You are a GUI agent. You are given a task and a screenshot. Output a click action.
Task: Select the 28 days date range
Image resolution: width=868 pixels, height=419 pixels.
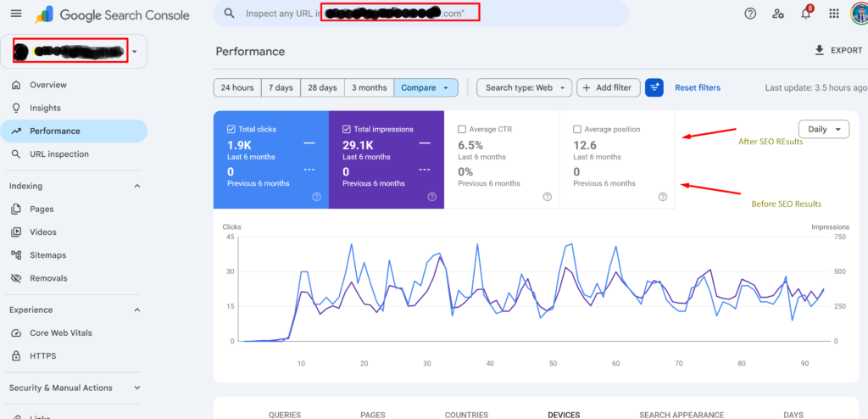click(x=322, y=87)
